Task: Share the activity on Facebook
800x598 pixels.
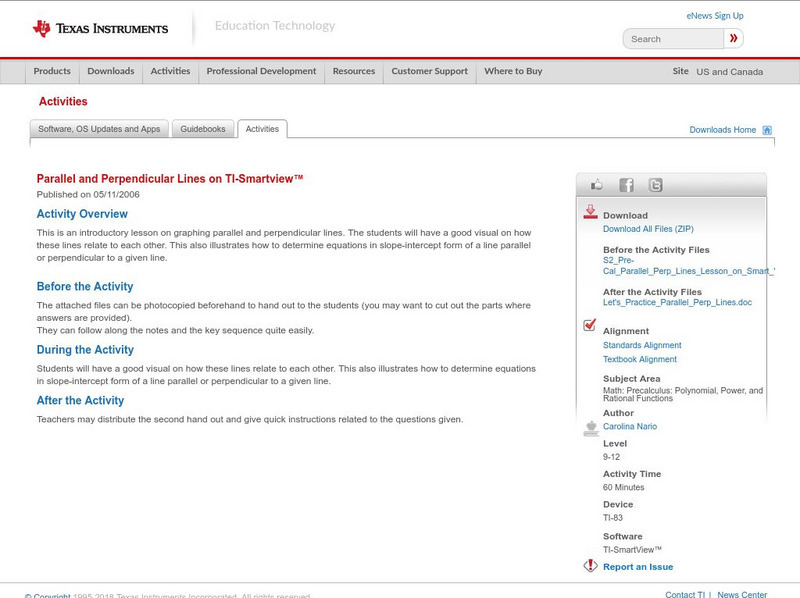Action: tap(626, 185)
